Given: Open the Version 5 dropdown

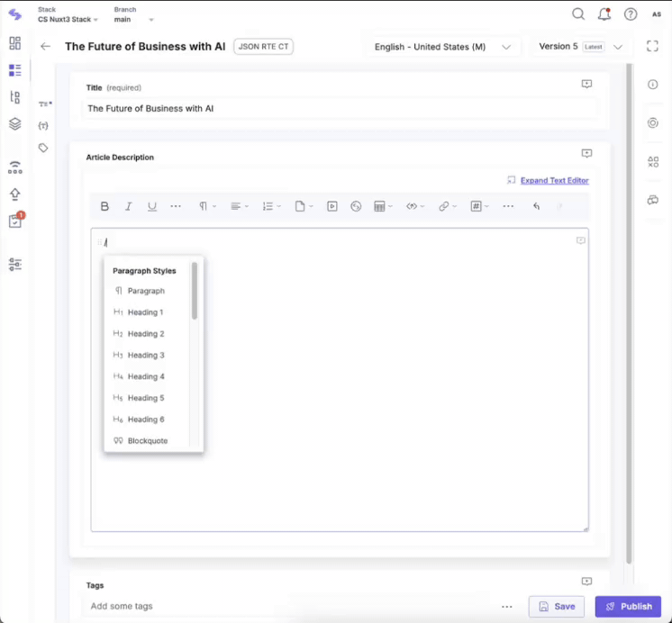Looking at the screenshot, I should point(581,47).
